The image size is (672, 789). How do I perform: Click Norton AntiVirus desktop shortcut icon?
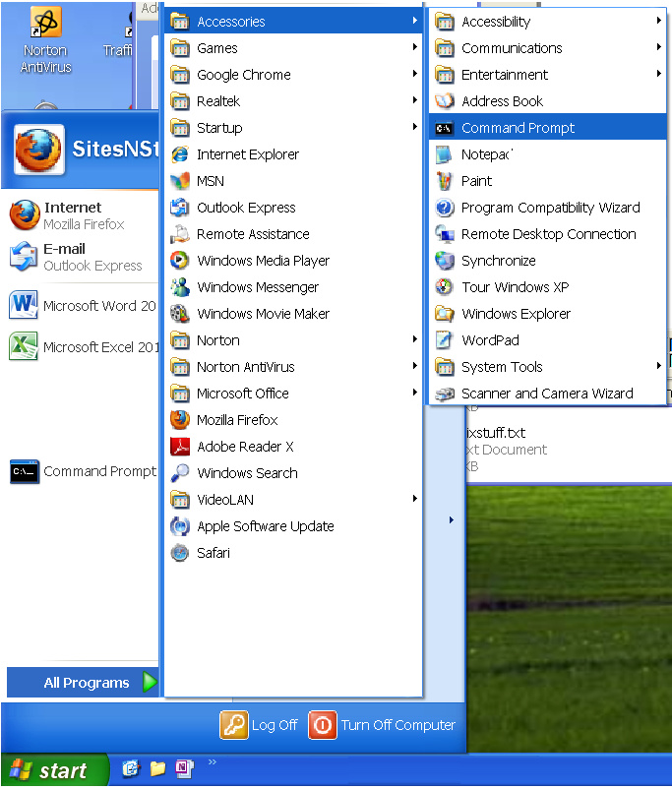[46, 23]
